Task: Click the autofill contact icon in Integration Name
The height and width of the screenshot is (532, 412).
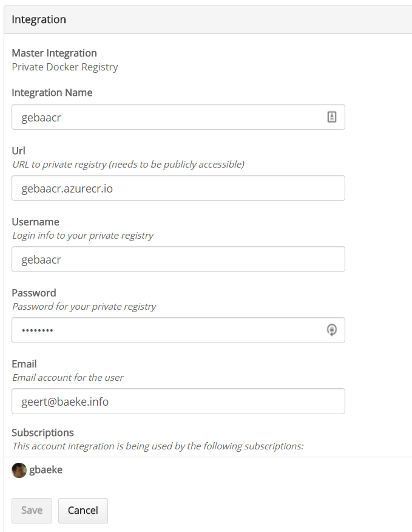Action: [332, 117]
